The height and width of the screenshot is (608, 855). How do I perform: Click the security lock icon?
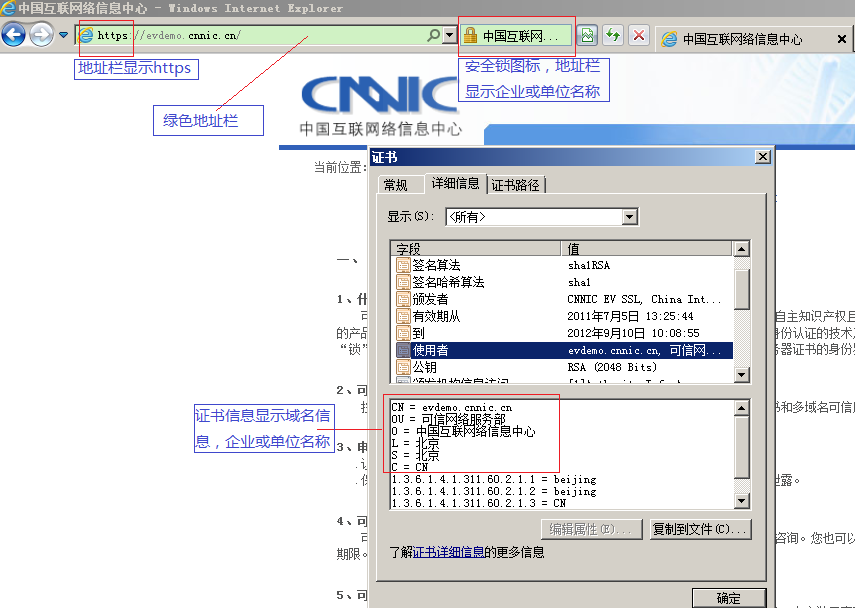[x=470, y=36]
